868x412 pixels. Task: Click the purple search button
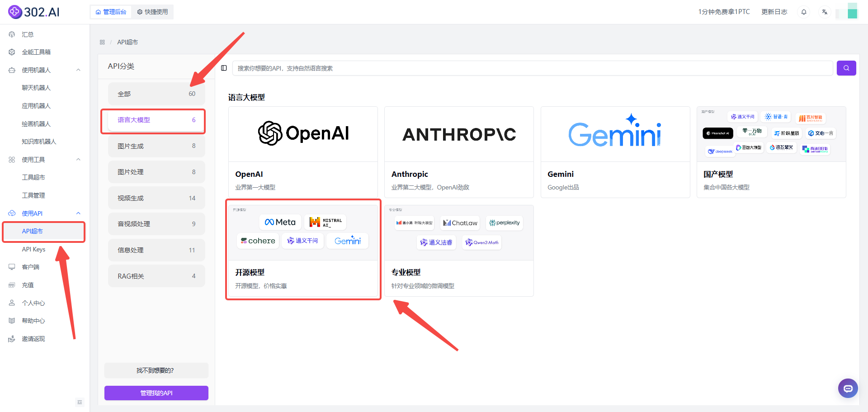[846, 68]
